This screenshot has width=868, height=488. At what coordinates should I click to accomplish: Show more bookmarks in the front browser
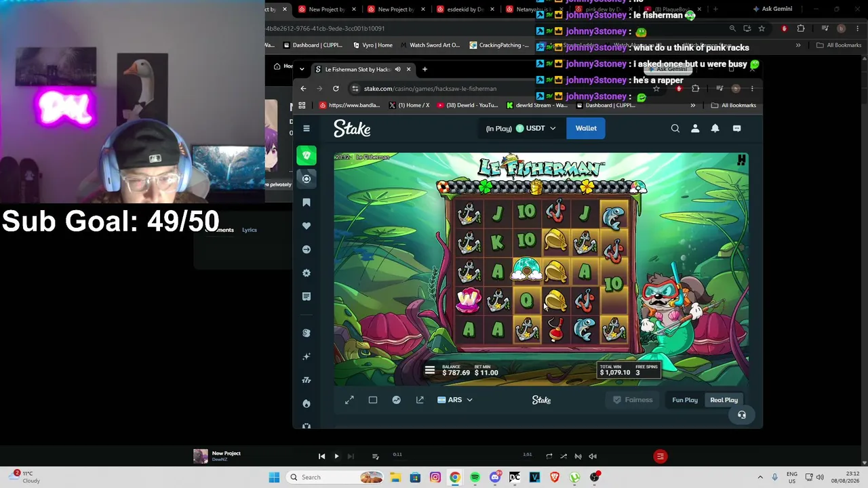tap(692, 105)
